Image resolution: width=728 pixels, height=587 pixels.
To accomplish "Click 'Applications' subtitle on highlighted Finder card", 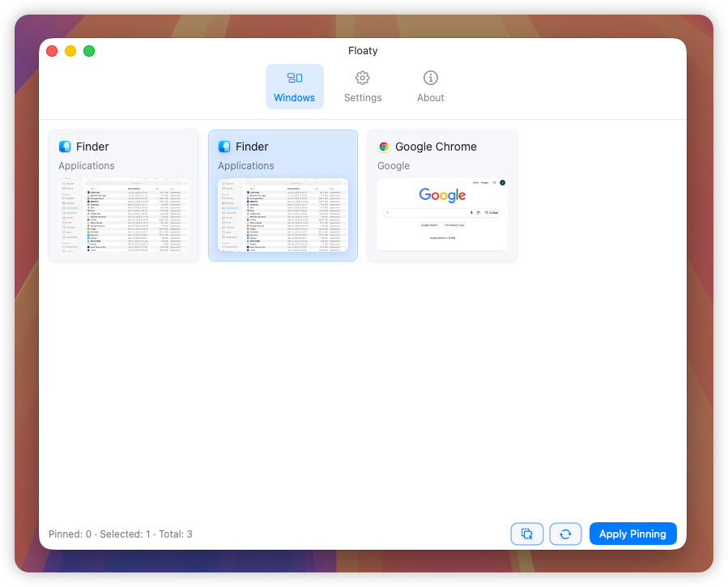I will click(x=245, y=166).
